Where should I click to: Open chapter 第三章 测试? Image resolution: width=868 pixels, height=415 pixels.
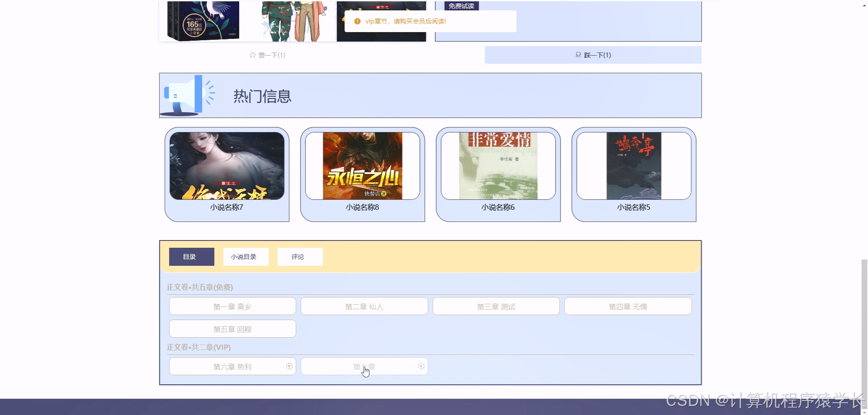point(495,306)
